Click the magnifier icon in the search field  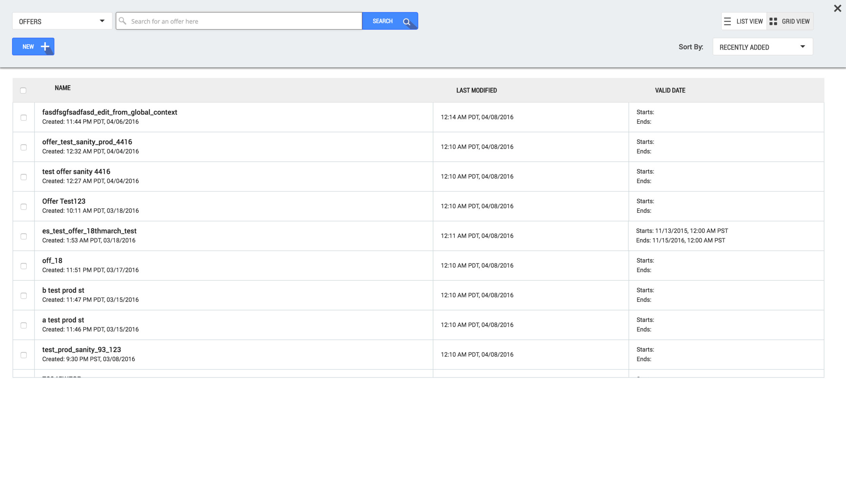(x=122, y=21)
